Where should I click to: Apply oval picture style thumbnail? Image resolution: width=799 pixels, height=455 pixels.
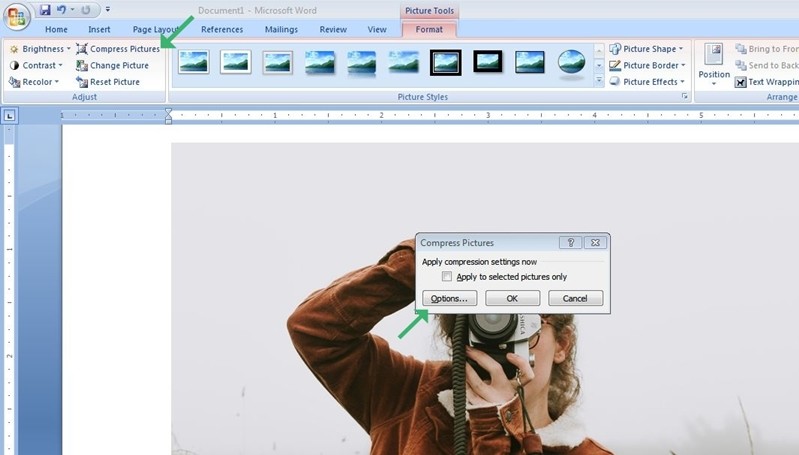point(571,63)
